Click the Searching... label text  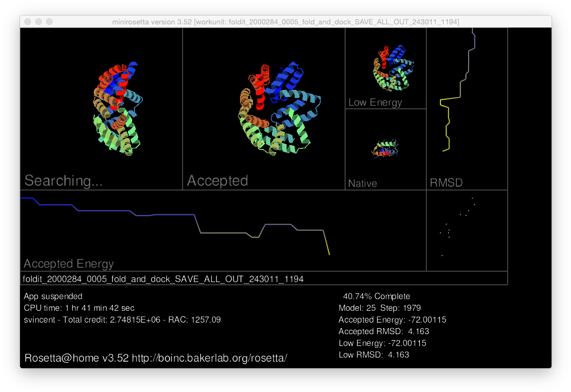point(63,181)
